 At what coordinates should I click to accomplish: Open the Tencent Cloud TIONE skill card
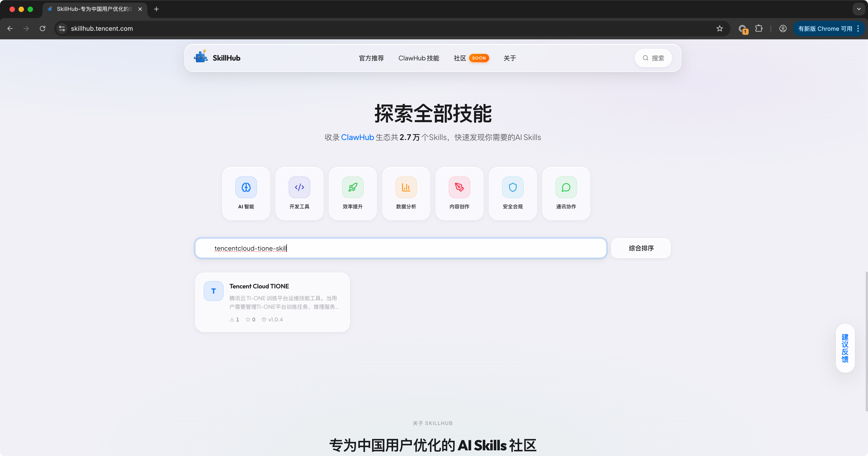tap(272, 302)
